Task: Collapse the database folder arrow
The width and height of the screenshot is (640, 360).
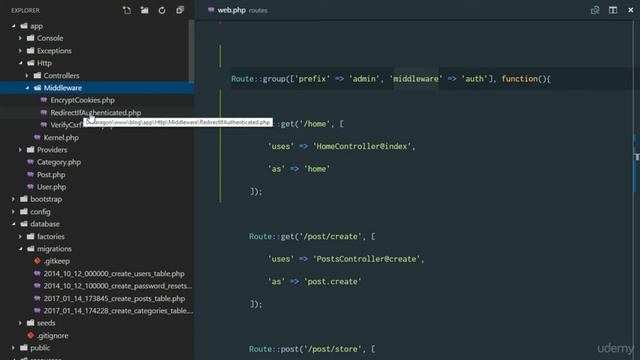Action: point(13,224)
